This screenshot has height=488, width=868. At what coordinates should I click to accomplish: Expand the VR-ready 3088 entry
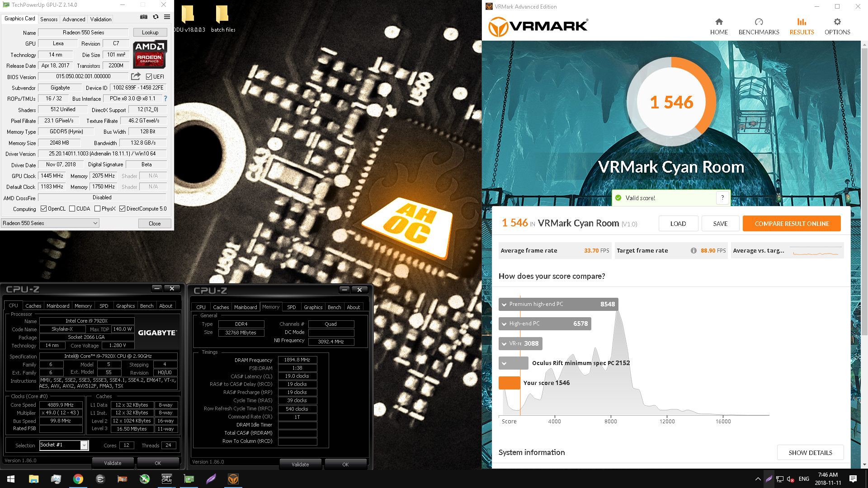tap(504, 343)
